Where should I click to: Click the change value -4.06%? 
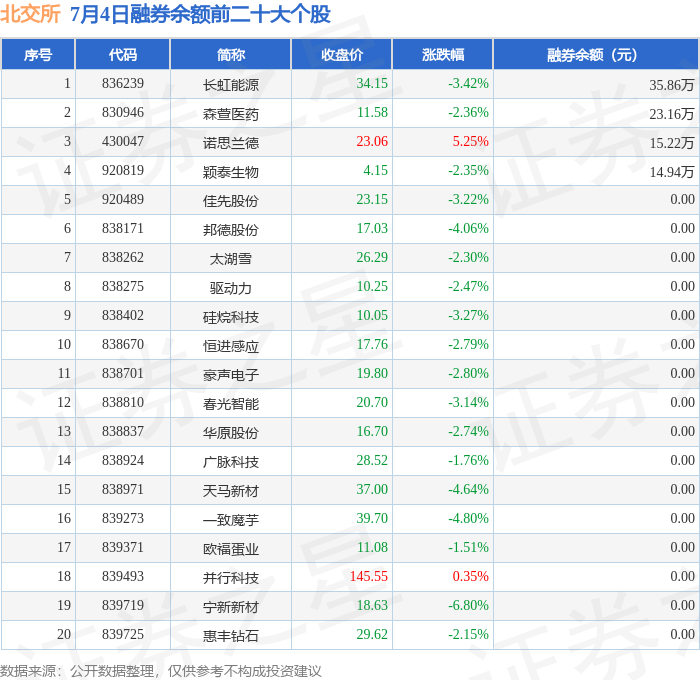coord(468,229)
